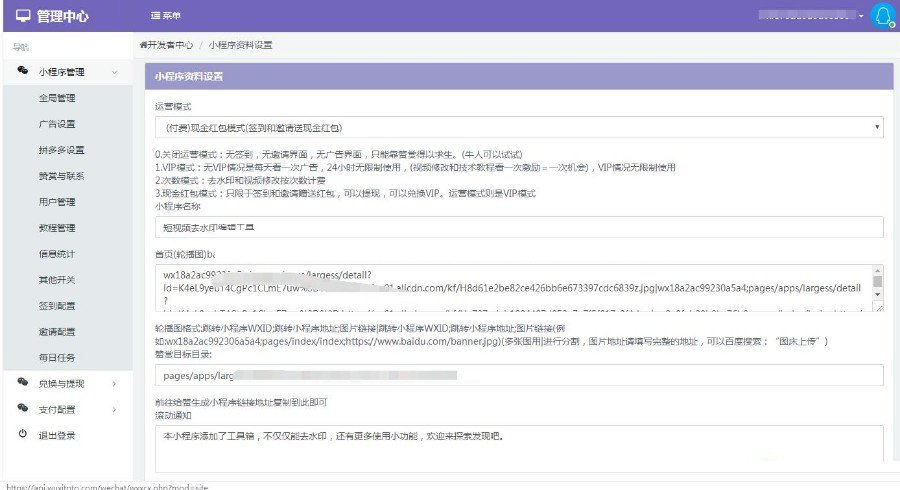Expand the 支付配置 submenu chevron

(x=114, y=409)
